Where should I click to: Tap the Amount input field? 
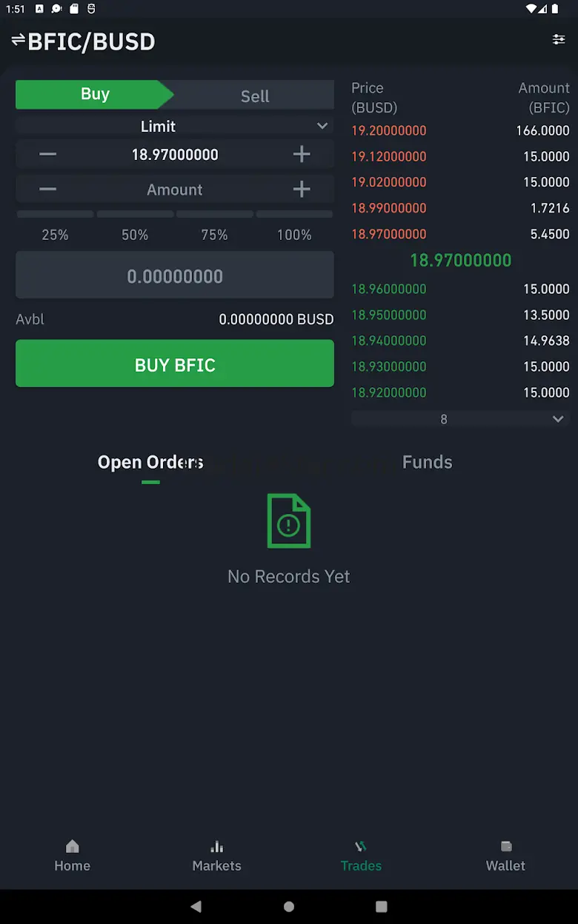pyautogui.click(x=175, y=190)
